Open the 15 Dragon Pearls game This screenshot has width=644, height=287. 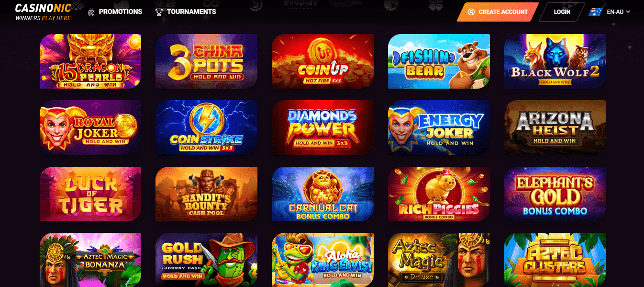(x=90, y=61)
